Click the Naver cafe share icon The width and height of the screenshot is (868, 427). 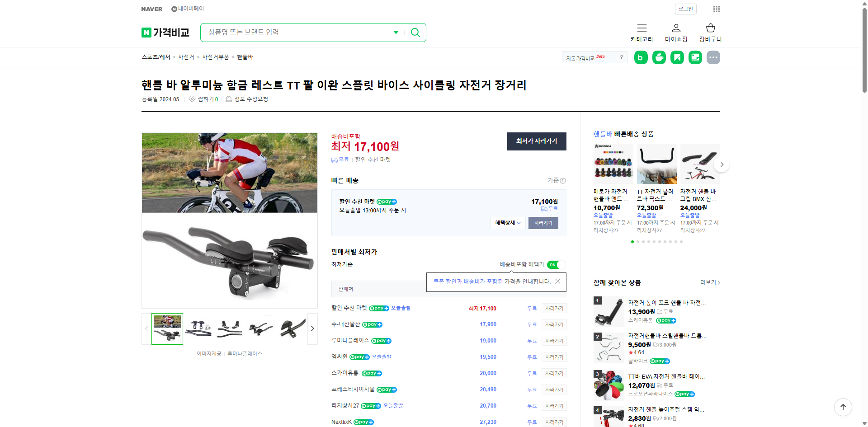659,57
